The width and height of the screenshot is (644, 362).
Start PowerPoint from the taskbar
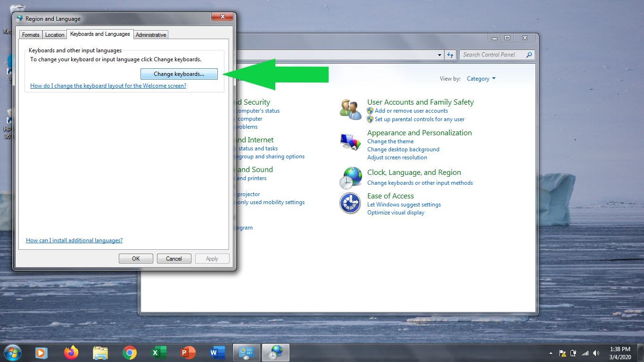pos(188,352)
